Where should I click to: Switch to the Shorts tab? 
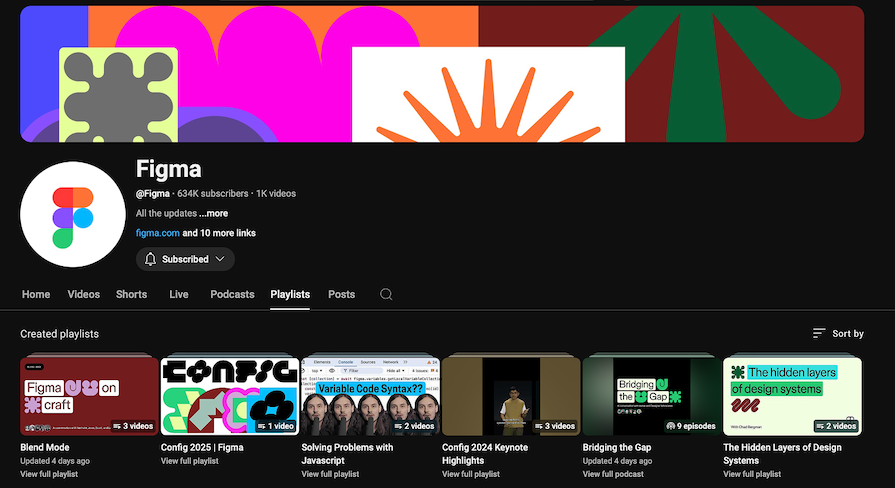click(x=131, y=294)
